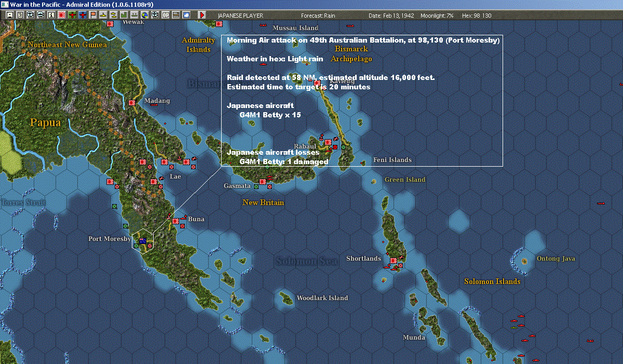Viewport: 623px width, 364px height.
Task: Click the 'Northeast New Guinea' map label
Action: (x=67, y=45)
